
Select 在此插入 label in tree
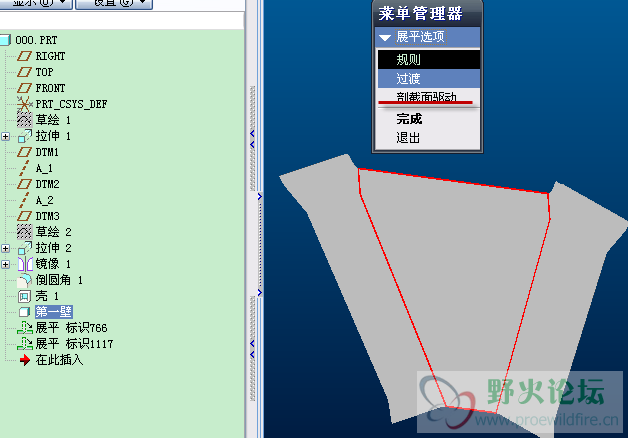[x=59, y=360]
